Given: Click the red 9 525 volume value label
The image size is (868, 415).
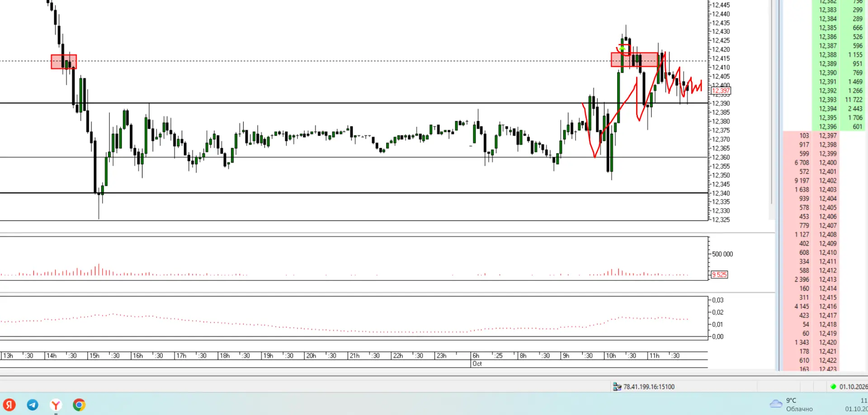Looking at the screenshot, I should coord(719,275).
